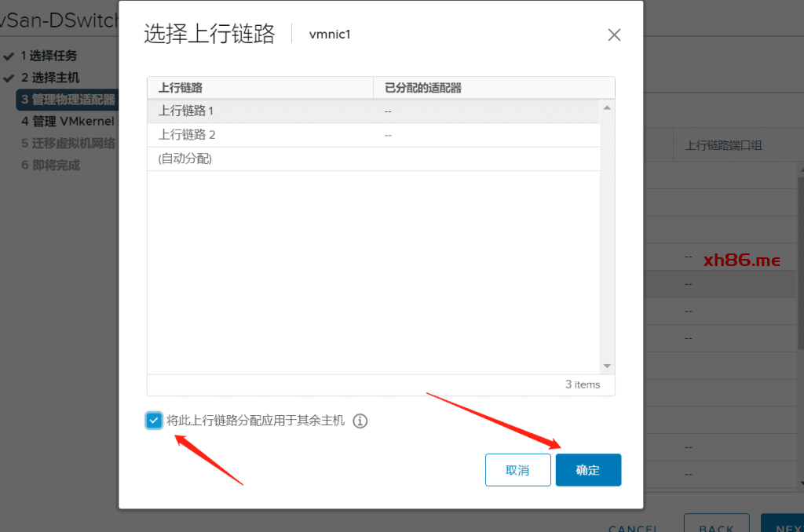Viewport: 804px width, 532px height.
Task: Click the 取消 button
Action: pyautogui.click(x=518, y=470)
